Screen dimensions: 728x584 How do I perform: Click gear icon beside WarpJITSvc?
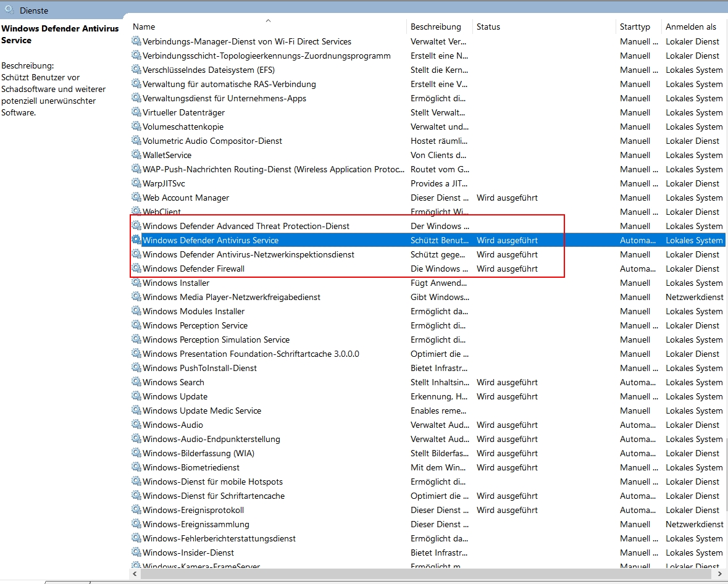(136, 183)
